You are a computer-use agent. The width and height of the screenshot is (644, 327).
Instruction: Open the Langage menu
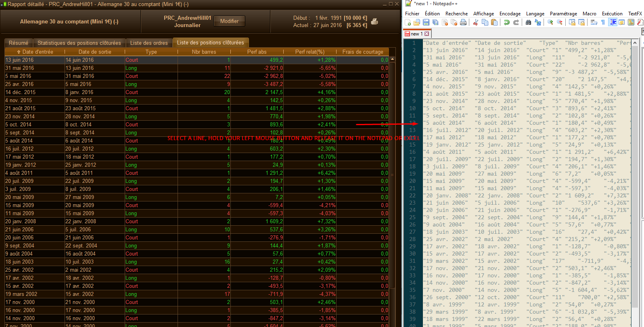point(535,14)
